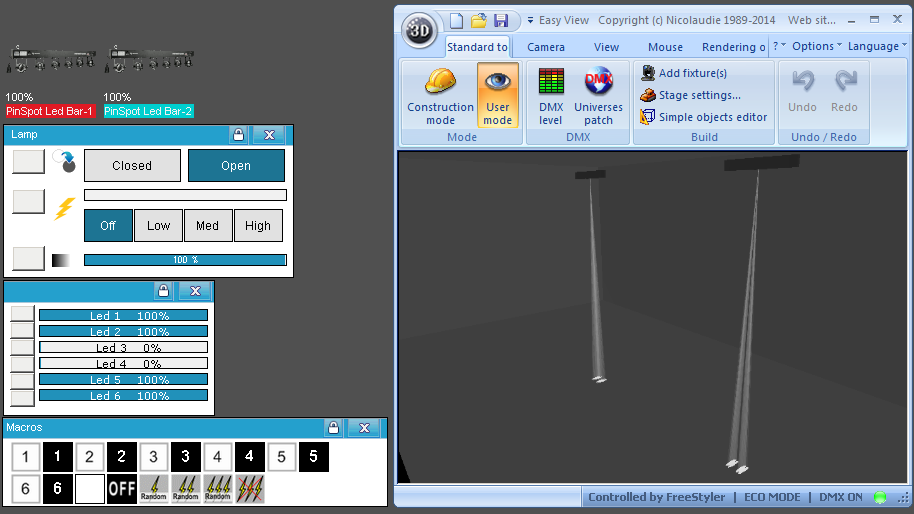Click the Redo arrow
914x514 pixels.
click(845, 90)
